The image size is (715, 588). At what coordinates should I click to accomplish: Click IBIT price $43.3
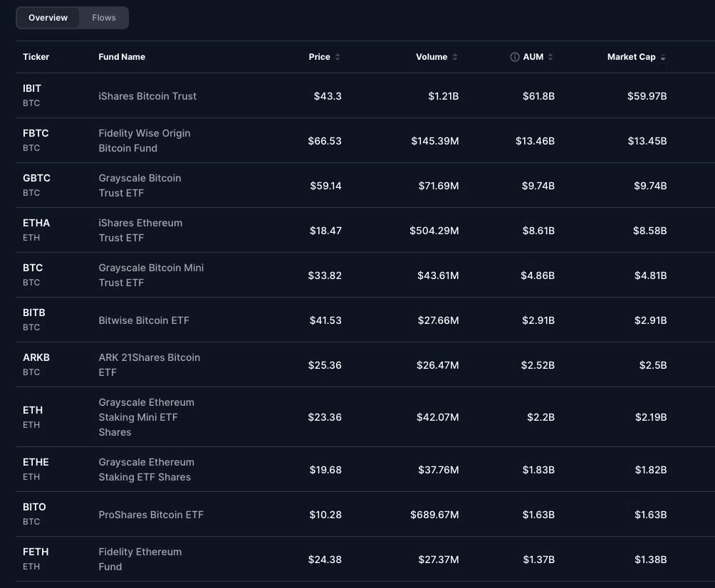point(328,96)
